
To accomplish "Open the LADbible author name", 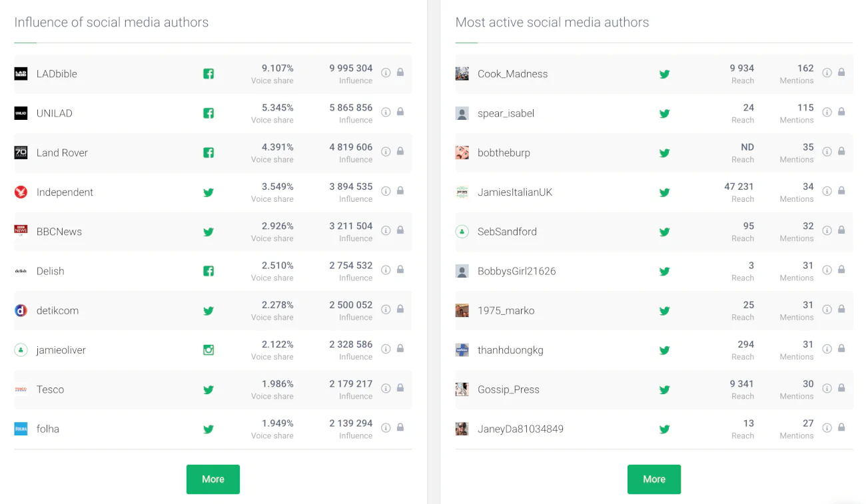I will click(x=57, y=74).
